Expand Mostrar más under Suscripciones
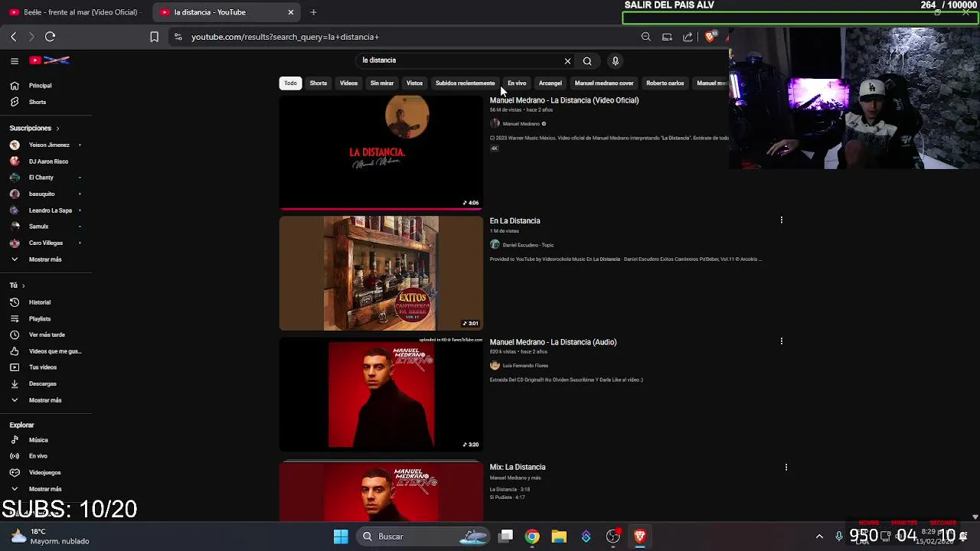 pyautogui.click(x=46, y=259)
